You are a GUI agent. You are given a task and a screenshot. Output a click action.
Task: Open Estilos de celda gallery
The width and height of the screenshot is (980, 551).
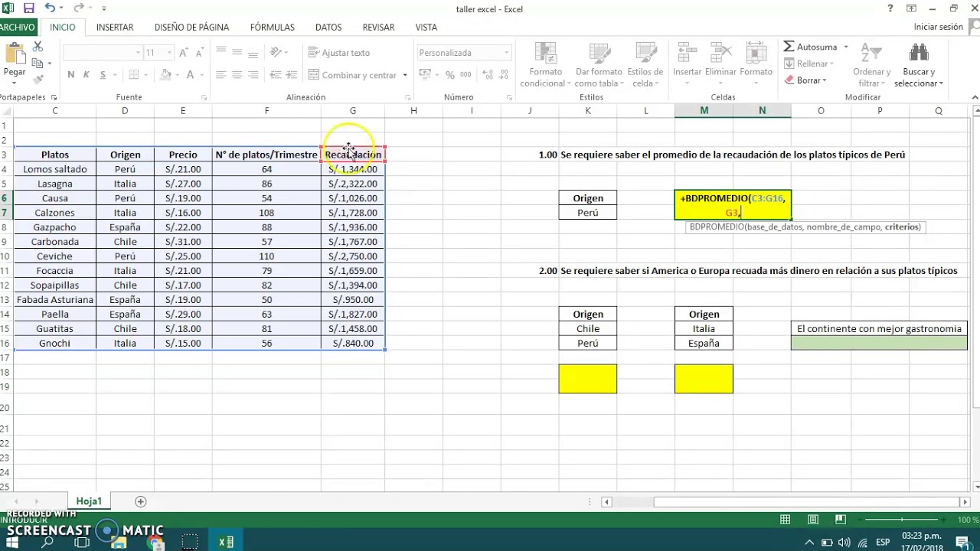(x=645, y=65)
